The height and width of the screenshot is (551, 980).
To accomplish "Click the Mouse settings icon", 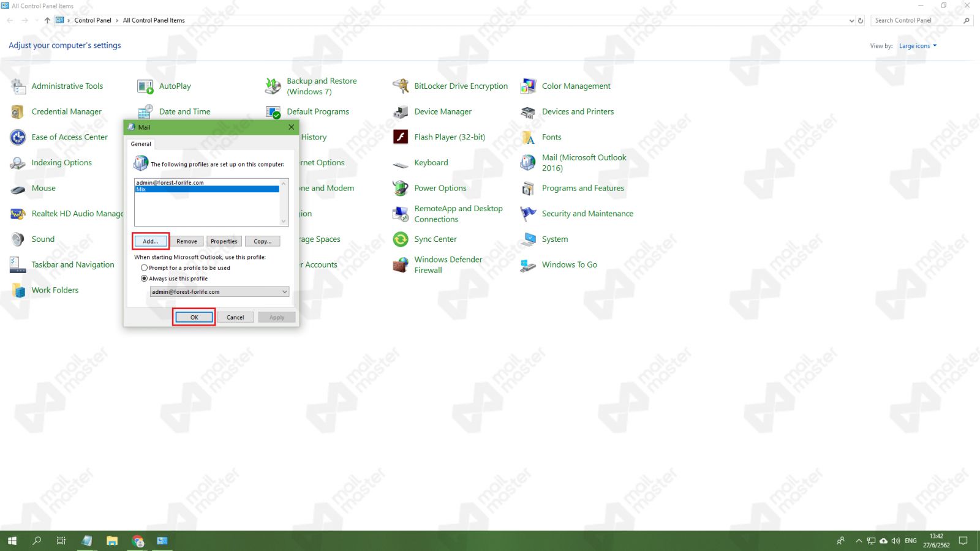I will (18, 189).
